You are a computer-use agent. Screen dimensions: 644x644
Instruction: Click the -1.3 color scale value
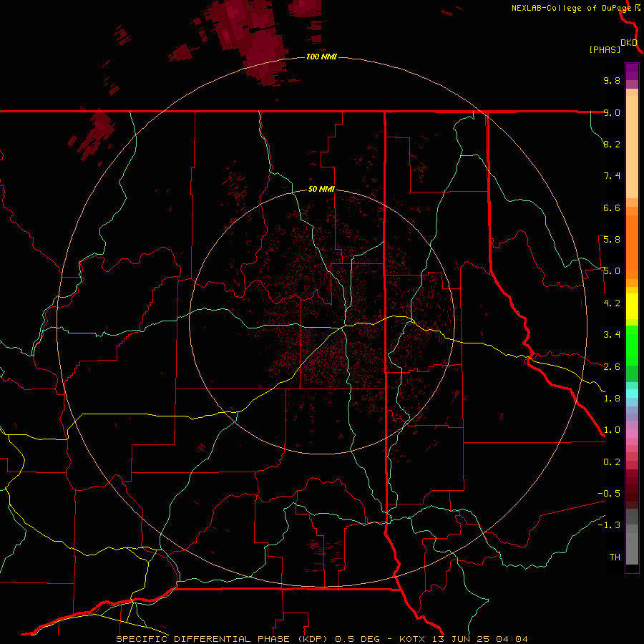point(609,525)
